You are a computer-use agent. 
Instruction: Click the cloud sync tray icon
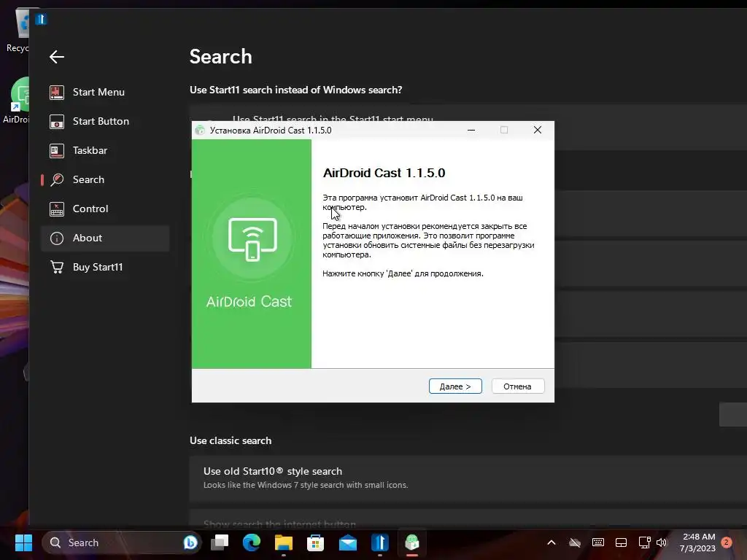click(575, 542)
